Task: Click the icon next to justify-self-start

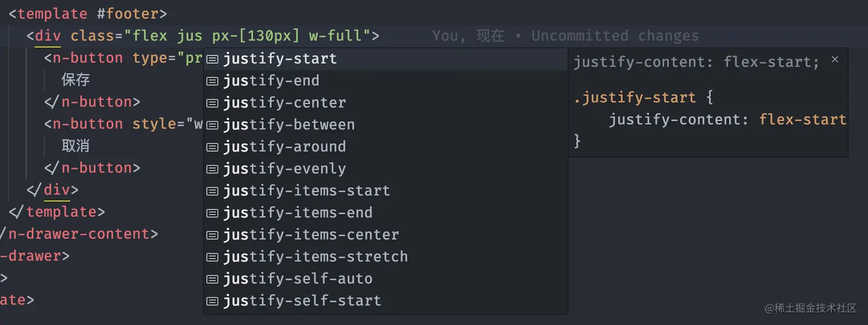Action: pos(212,301)
